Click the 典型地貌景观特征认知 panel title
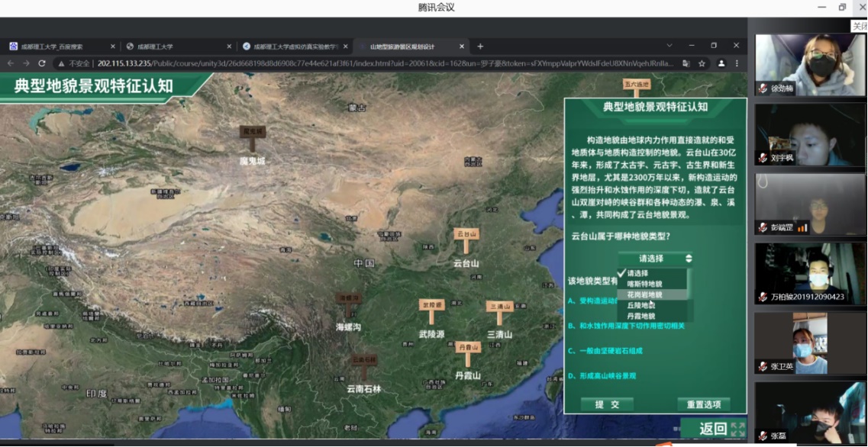Screen dimensions: 868x447 pyautogui.click(x=656, y=108)
